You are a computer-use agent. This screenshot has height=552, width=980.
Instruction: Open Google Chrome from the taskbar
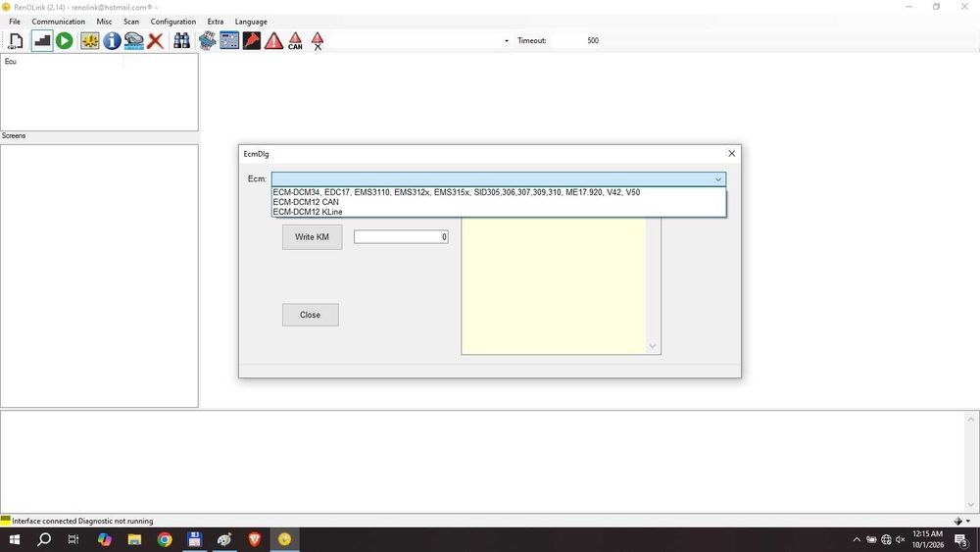[165, 539]
